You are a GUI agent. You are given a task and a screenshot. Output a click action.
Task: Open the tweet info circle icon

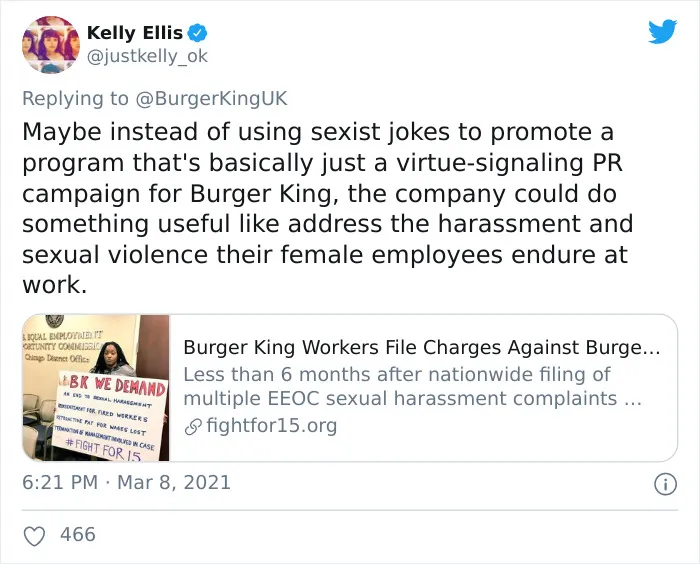665,484
